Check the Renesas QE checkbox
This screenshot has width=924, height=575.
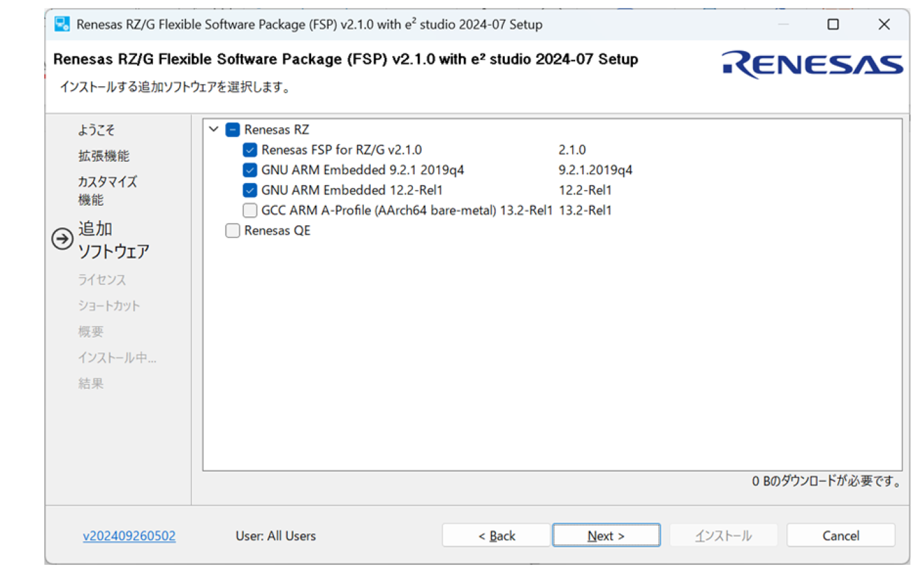point(233,230)
